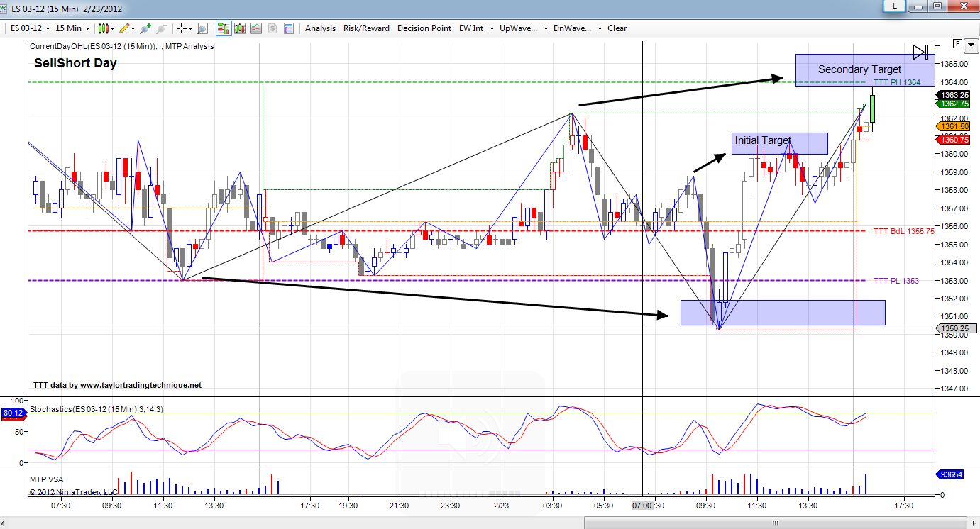Viewport: 980px width, 529px height.
Task: Click the 2/23 date label on time axis
Action: tap(501, 506)
